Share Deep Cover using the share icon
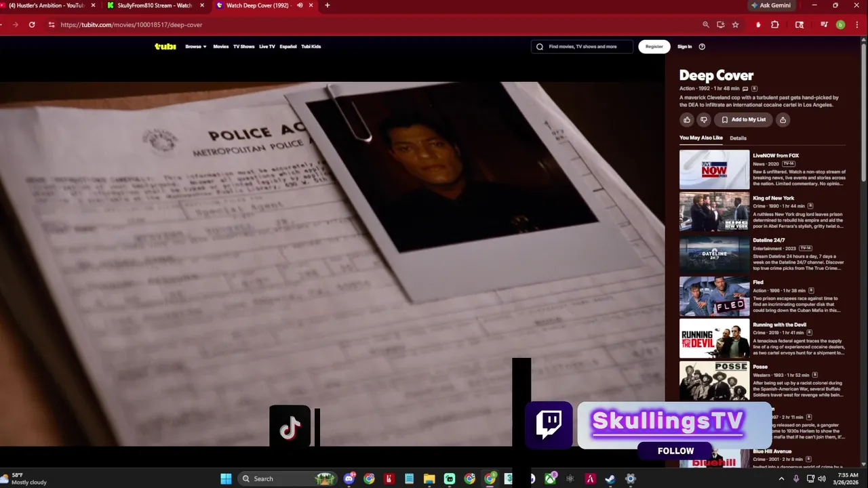 [783, 120]
